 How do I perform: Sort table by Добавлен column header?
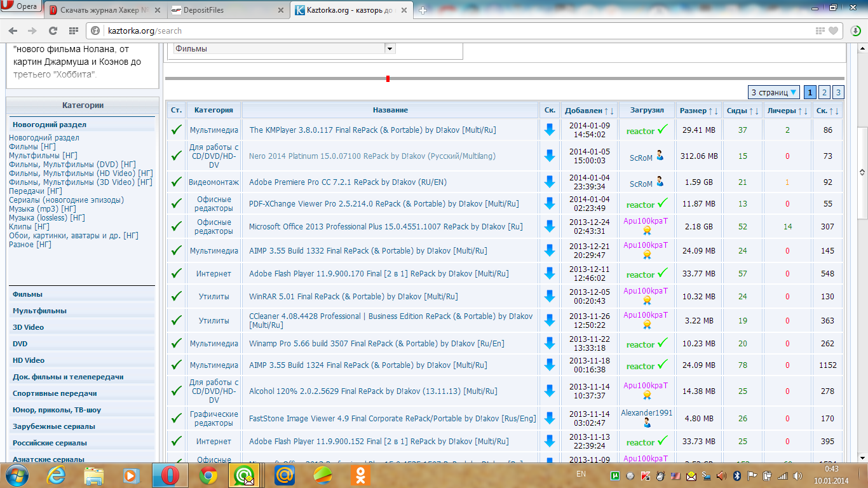583,111
